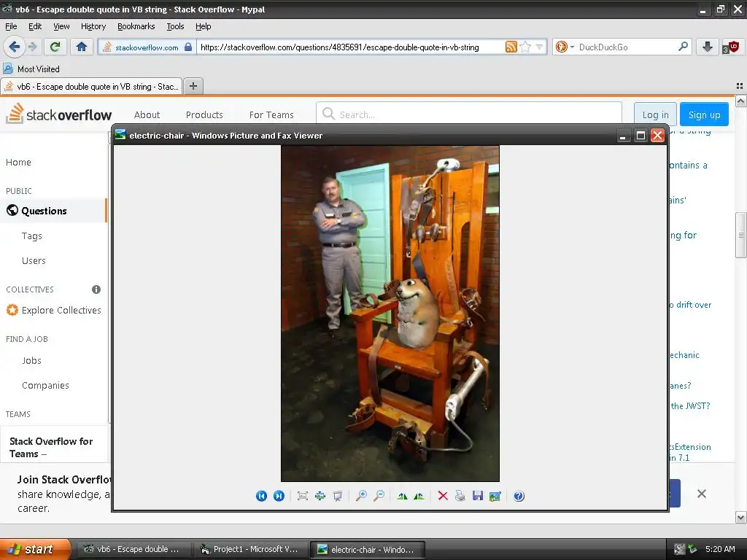Switch to Project1 Microsoft VB taskbar item
Image resolution: width=747 pixels, height=560 pixels.
coord(251,549)
